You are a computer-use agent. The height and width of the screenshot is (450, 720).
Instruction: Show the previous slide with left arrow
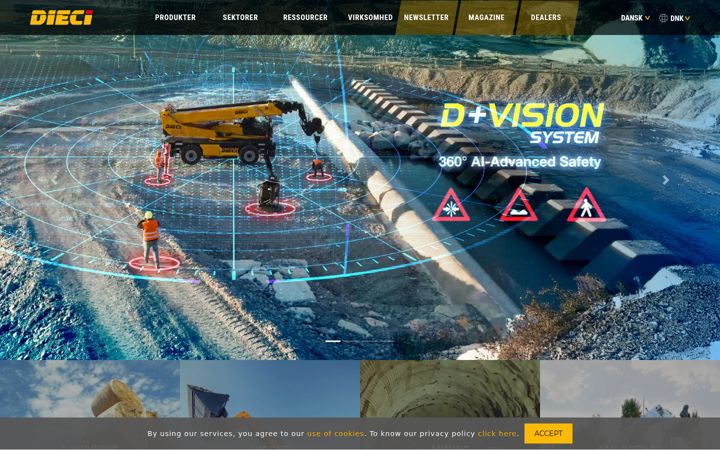[x=54, y=180]
